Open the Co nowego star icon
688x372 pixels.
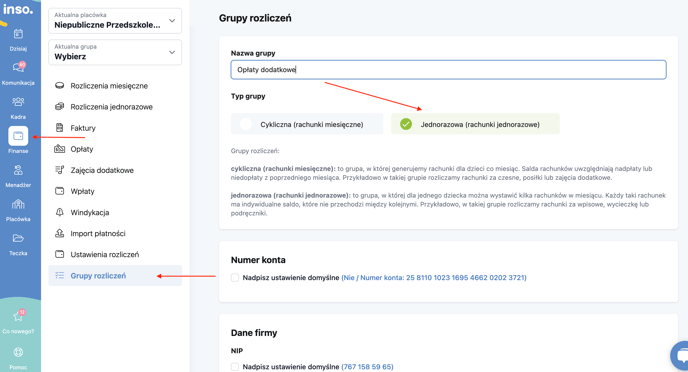point(18,315)
